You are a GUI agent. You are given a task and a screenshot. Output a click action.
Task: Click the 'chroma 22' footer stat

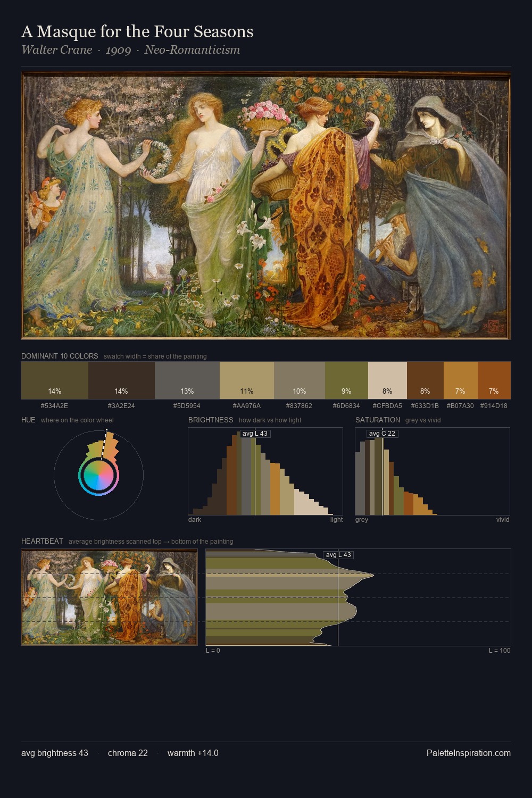[128, 753]
